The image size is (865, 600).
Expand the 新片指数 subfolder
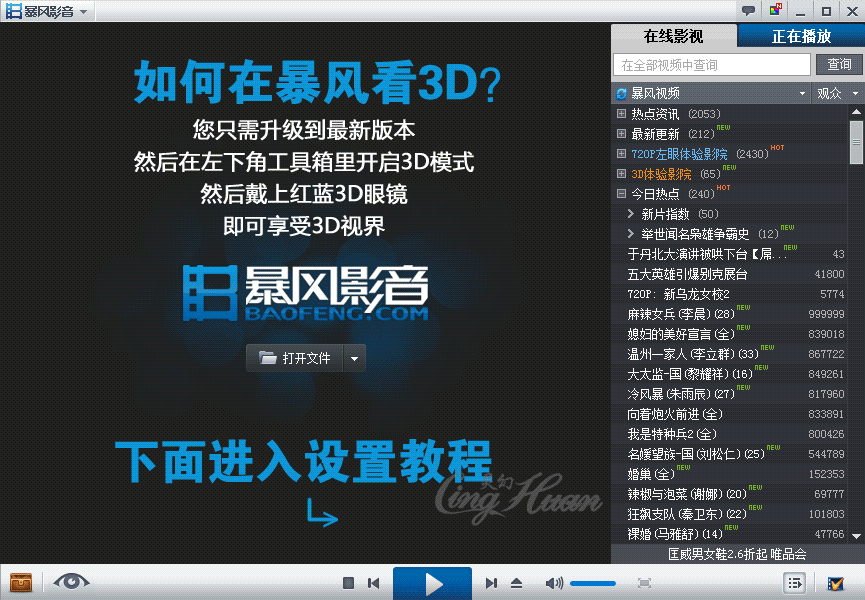pyautogui.click(x=631, y=214)
